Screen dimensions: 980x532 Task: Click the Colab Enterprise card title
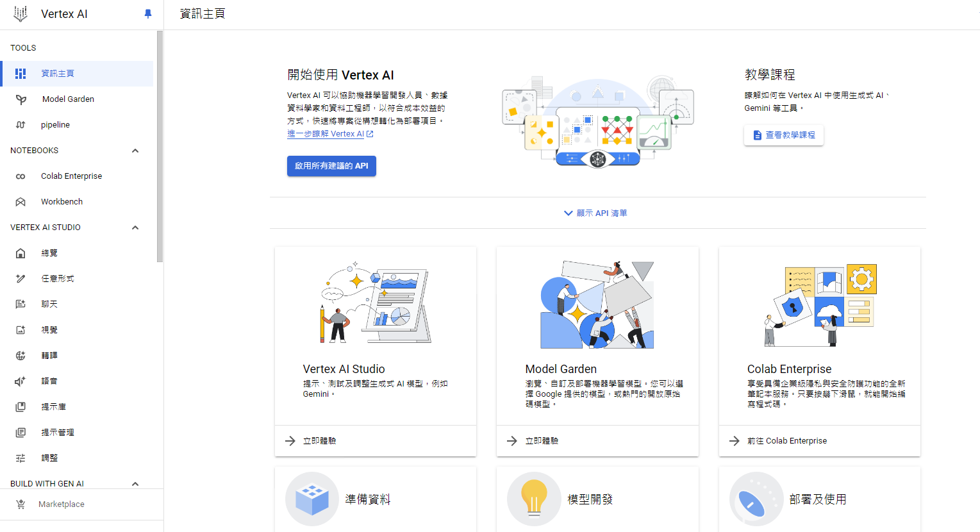tap(789, 369)
